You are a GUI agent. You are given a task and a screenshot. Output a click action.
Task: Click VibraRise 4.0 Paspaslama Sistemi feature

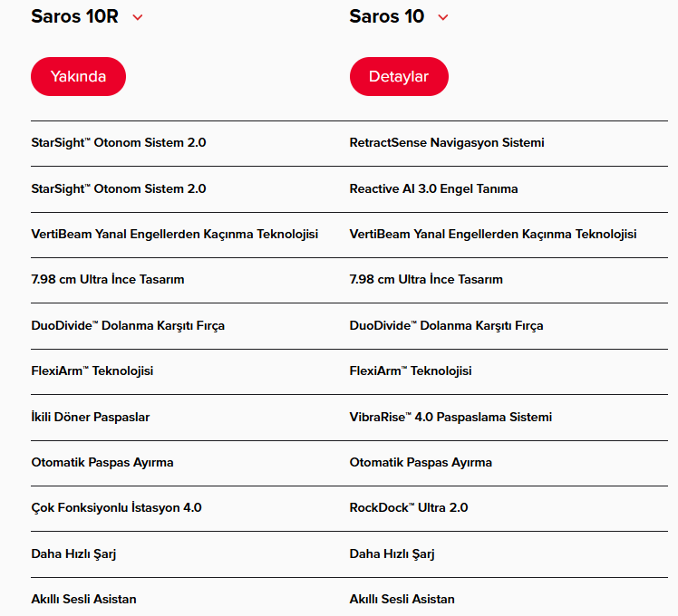450,417
